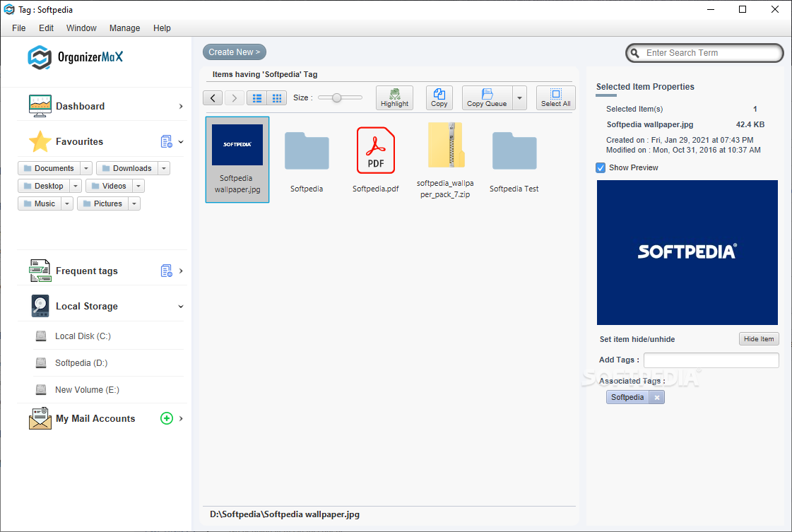Open the Pictures favourite folder
The width and height of the screenshot is (792, 532).
[x=102, y=203]
